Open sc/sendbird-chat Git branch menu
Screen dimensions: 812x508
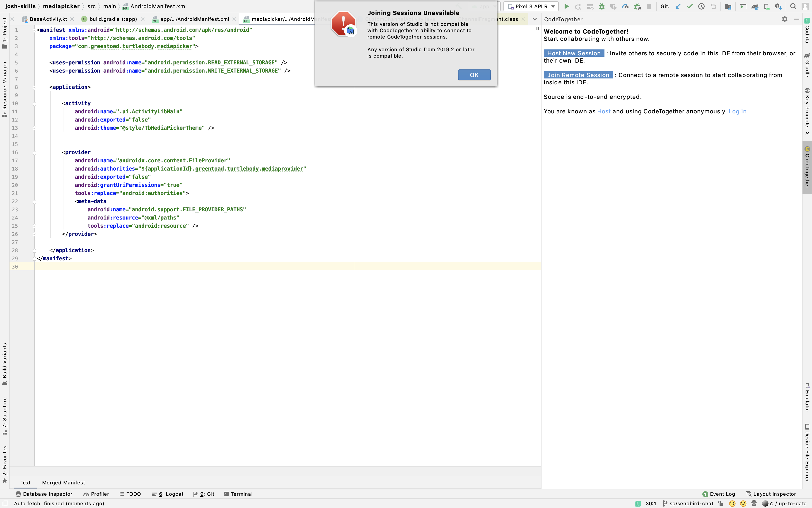(x=688, y=503)
